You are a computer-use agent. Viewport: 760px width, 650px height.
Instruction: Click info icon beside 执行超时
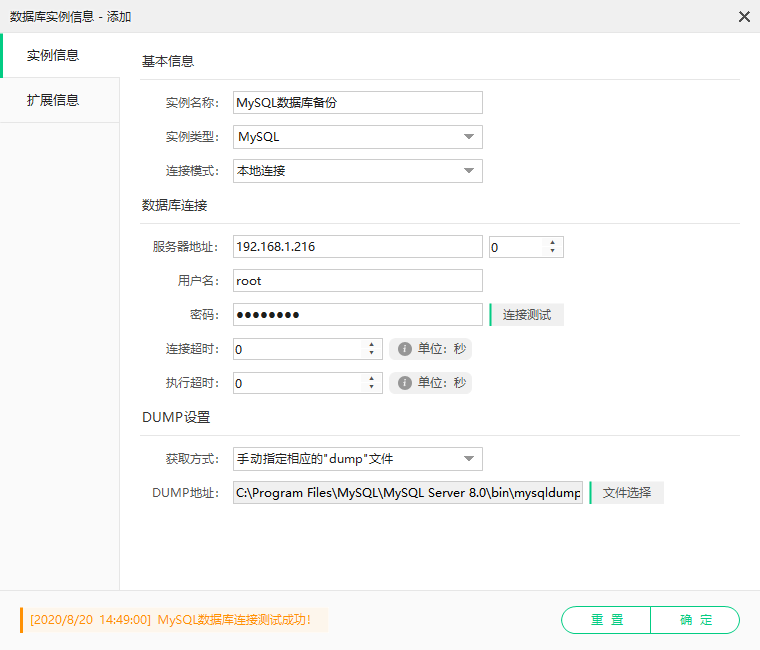point(405,383)
